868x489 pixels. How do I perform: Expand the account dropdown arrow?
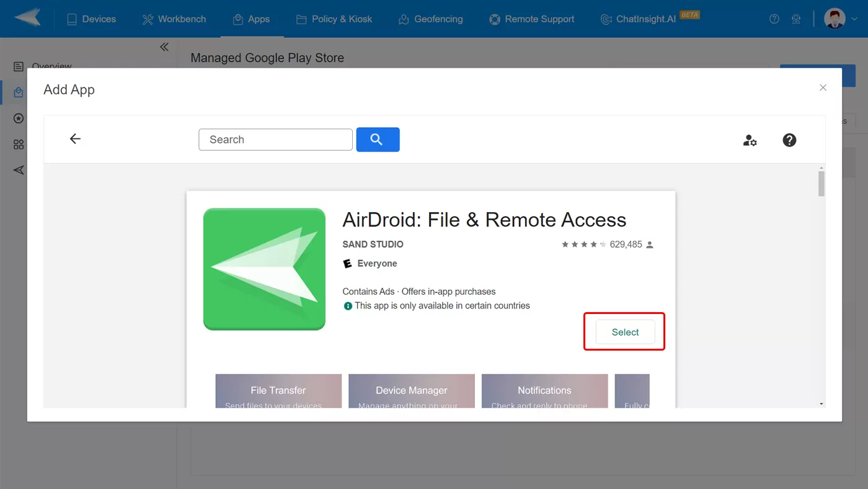point(854,19)
